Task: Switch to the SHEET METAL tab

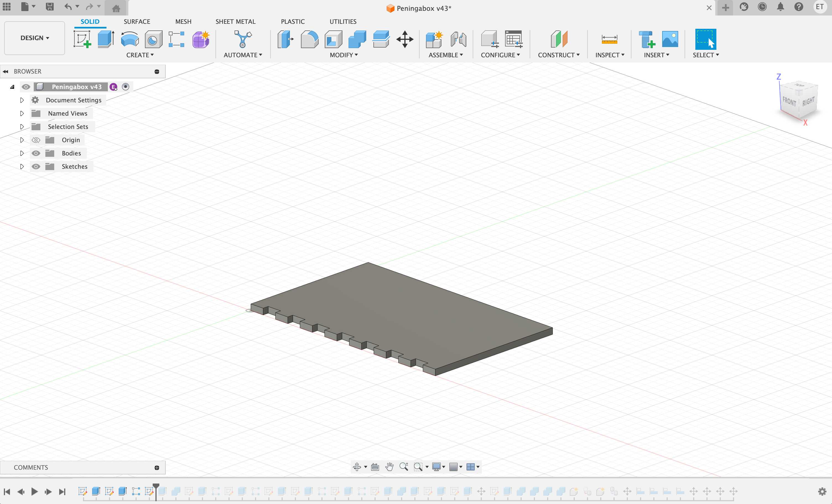Action: pos(235,21)
